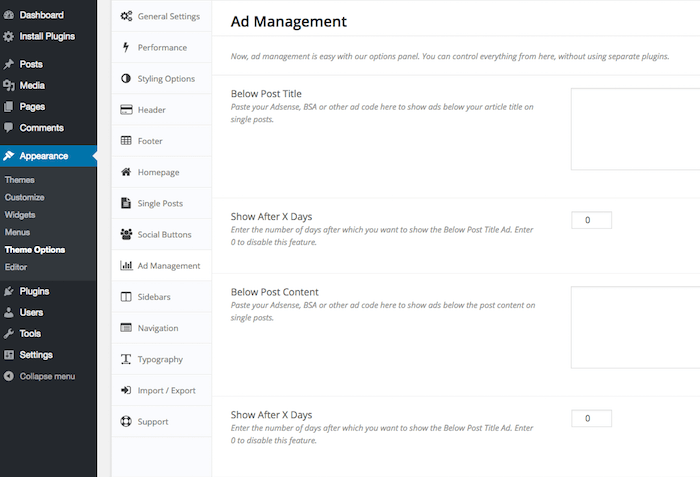Click the Settings sliders icon
Image resolution: width=700 pixels, height=477 pixels.
[8, 355]
